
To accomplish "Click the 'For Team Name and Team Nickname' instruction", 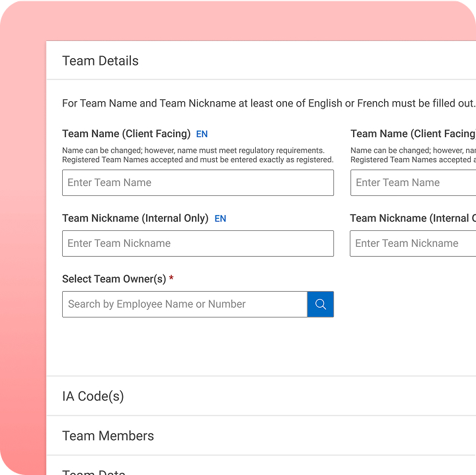I will tap(268, 103).
